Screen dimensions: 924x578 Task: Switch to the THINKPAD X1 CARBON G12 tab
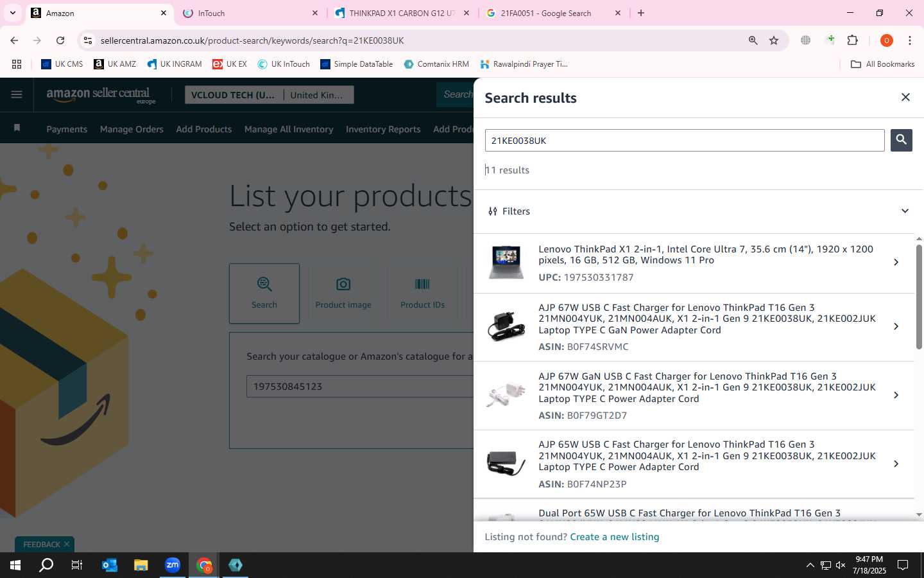(x=401, y=13)
